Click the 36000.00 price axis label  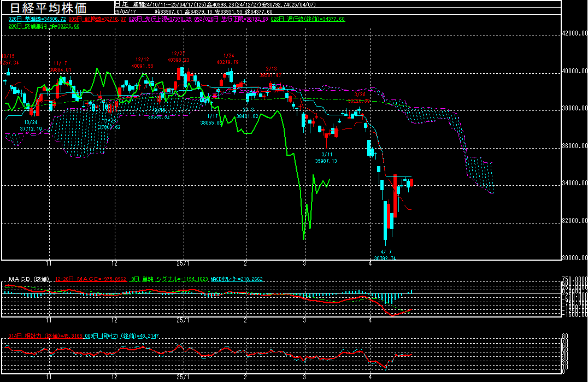(x=574, y=146)
